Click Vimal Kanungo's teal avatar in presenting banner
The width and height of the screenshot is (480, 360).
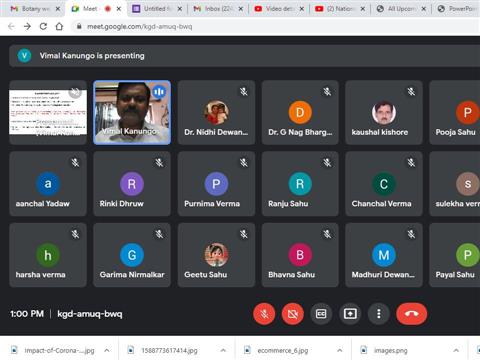[x=24, y=56]
